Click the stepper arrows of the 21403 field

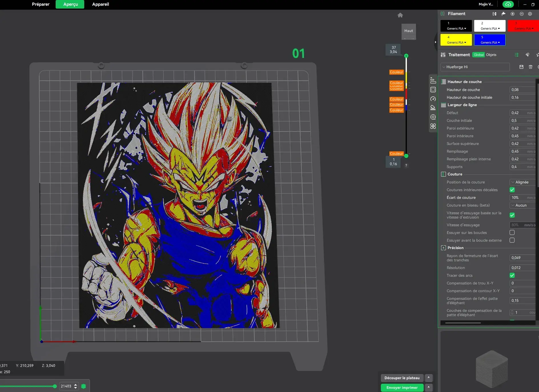[75, 386]
